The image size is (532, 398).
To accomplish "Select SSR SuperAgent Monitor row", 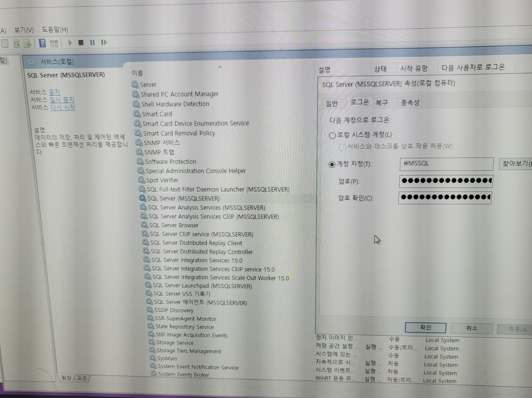I will (x=185, y=318).
